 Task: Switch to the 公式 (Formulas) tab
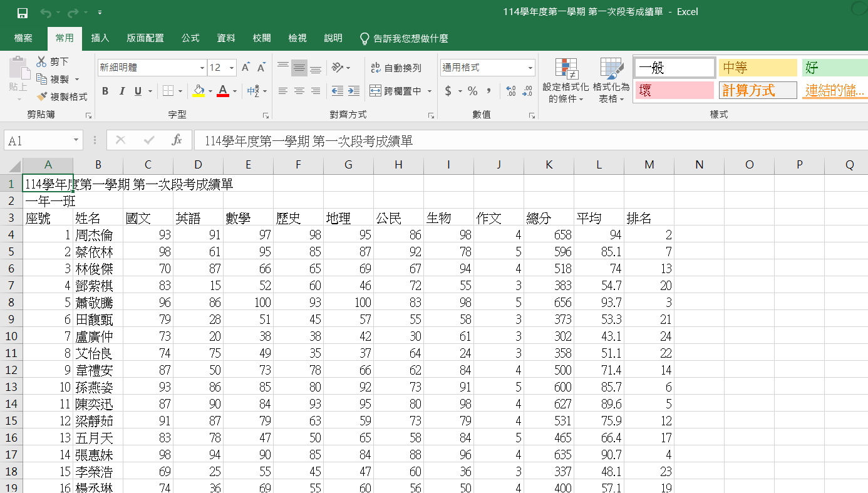[x=190, y=38]
